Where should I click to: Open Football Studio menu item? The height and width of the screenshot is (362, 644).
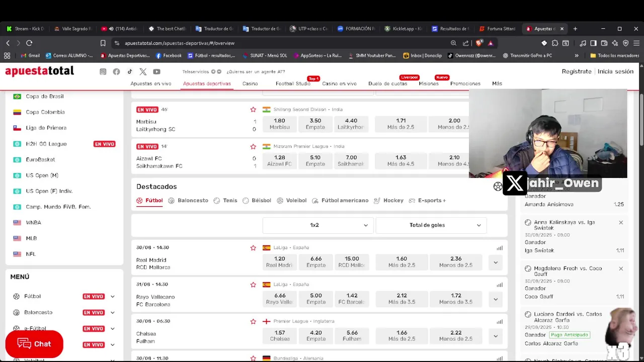click(293, 83)
